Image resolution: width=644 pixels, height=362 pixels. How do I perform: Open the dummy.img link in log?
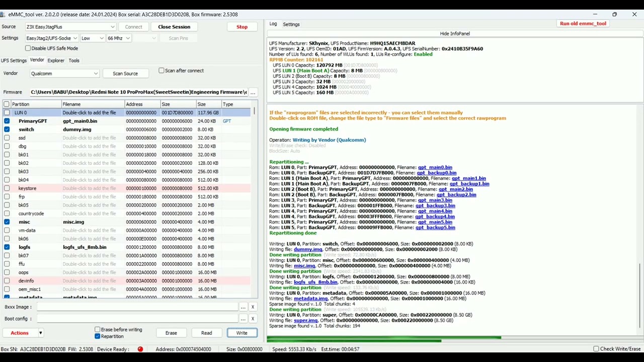click(x=308, y=249)
